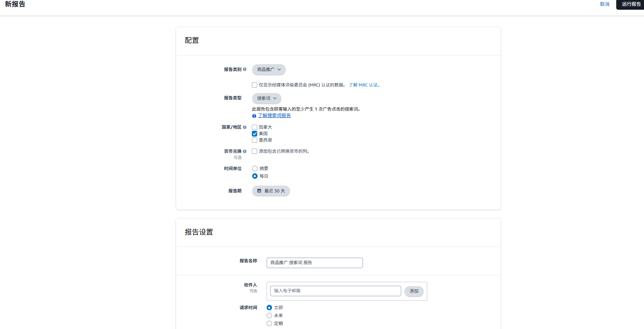This screenshot has height=329, width=644.
Task: Click the info icon next to 国家/地区
Action: click(245, 127)
